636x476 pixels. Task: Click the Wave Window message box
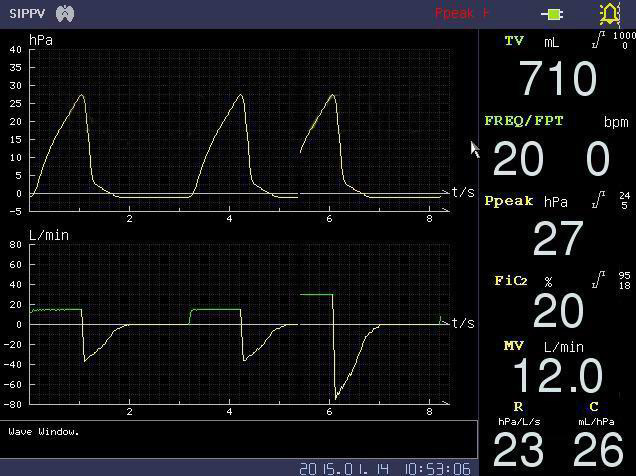238,439
